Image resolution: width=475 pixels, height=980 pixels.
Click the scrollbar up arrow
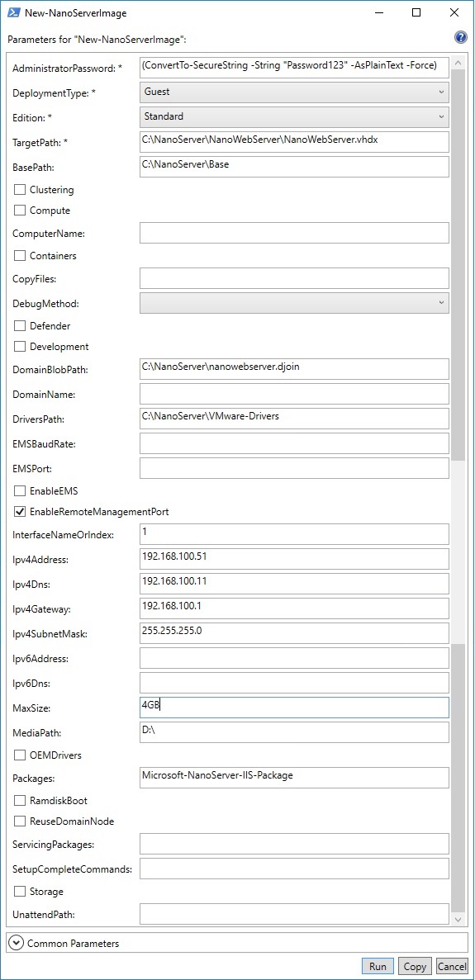(x=458, y=63)
